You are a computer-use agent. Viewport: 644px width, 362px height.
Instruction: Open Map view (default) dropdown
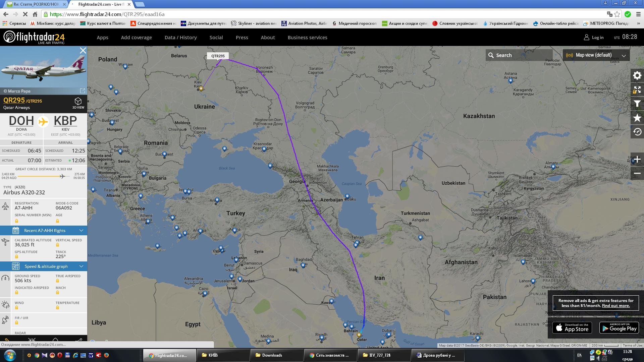point(596,55)
